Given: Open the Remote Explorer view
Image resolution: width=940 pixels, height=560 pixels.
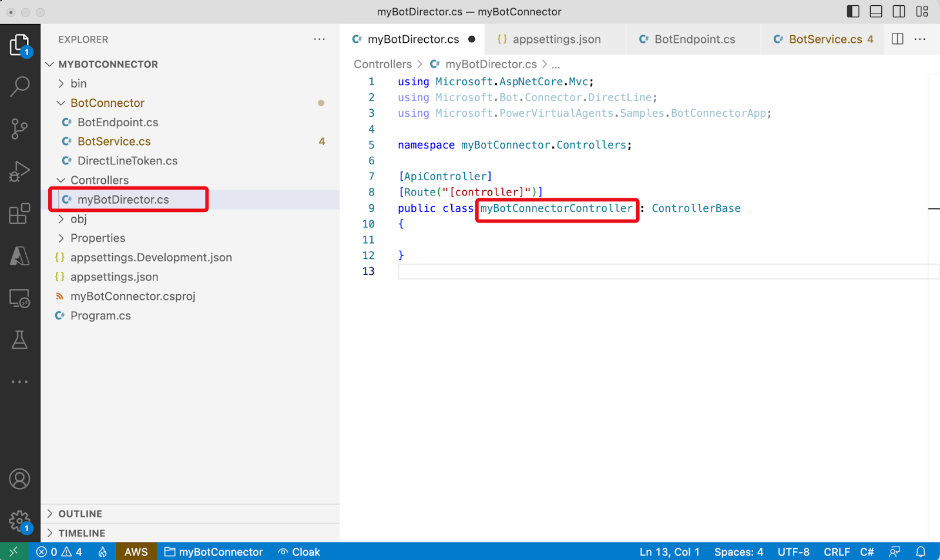Looking at the screenshot, I should coord(19,298).
